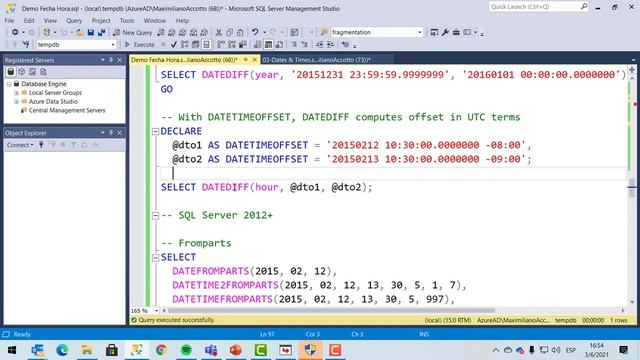The height and width of the screenshot is (360, 640).
Task: Open the Help menu
Action: [x=182, y=20]
